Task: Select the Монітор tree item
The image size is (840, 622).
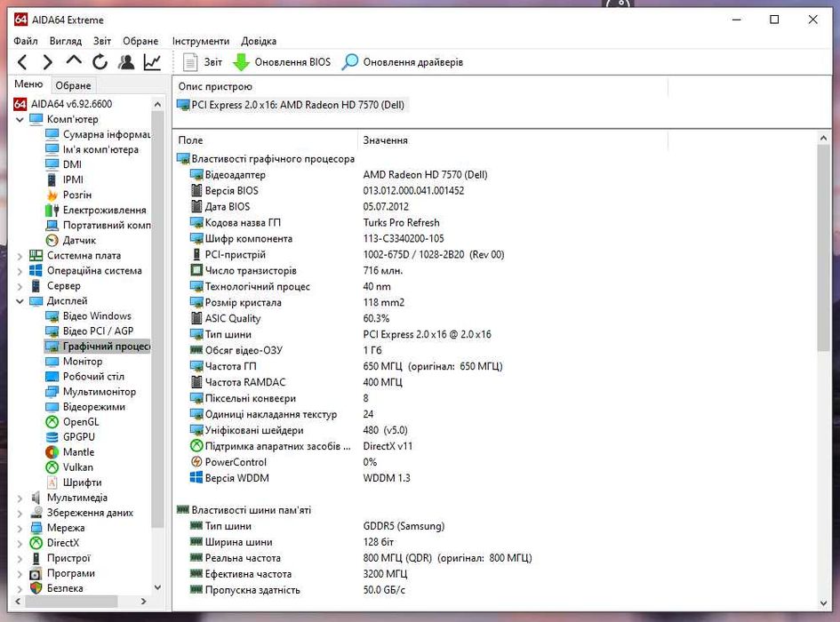Action: 74,362
